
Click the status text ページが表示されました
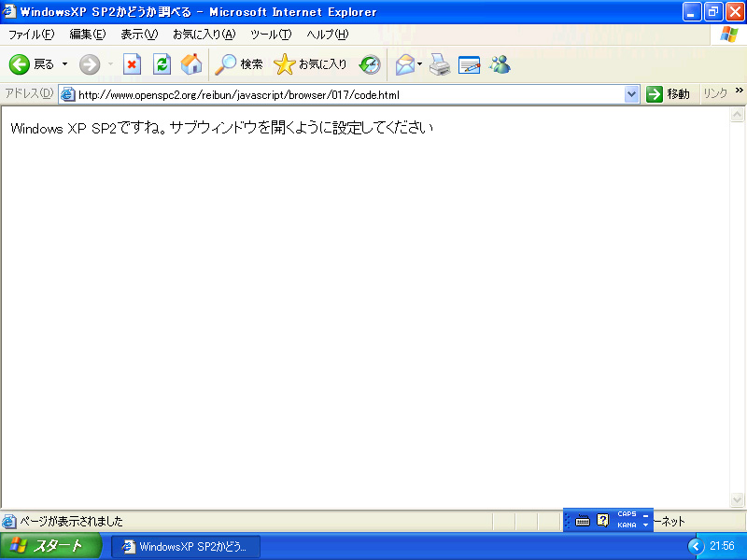click(x=71, y=522)
